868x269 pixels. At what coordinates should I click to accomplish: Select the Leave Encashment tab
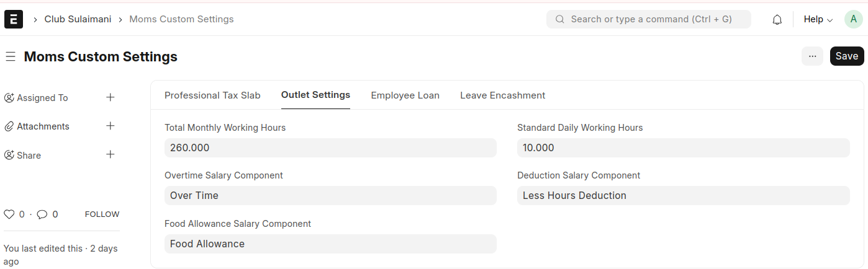502,95
